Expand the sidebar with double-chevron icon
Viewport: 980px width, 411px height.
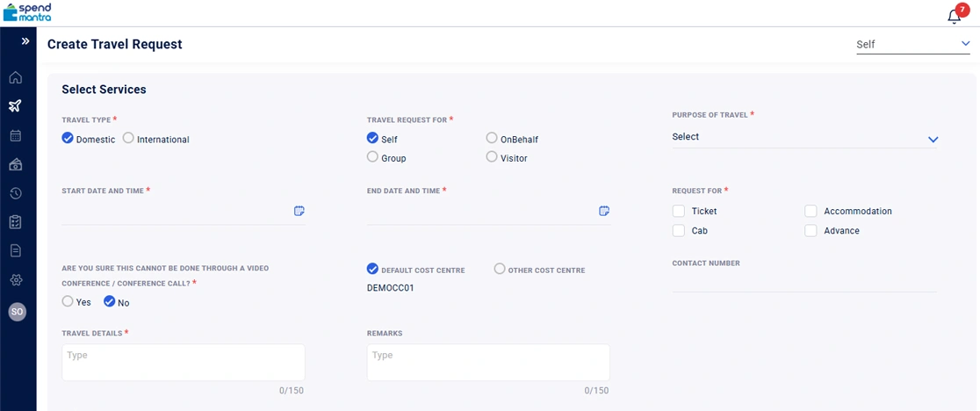click(x=25, y=41)
